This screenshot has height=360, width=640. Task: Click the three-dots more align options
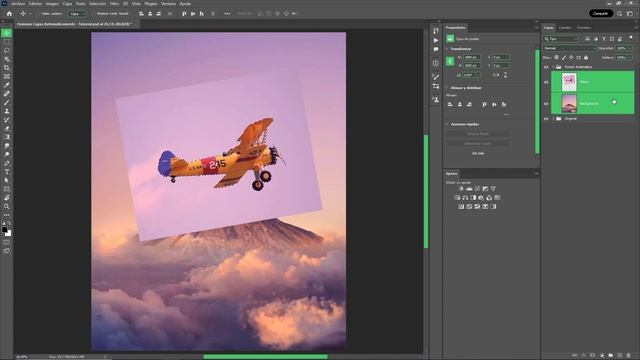(x=227, y=13)
